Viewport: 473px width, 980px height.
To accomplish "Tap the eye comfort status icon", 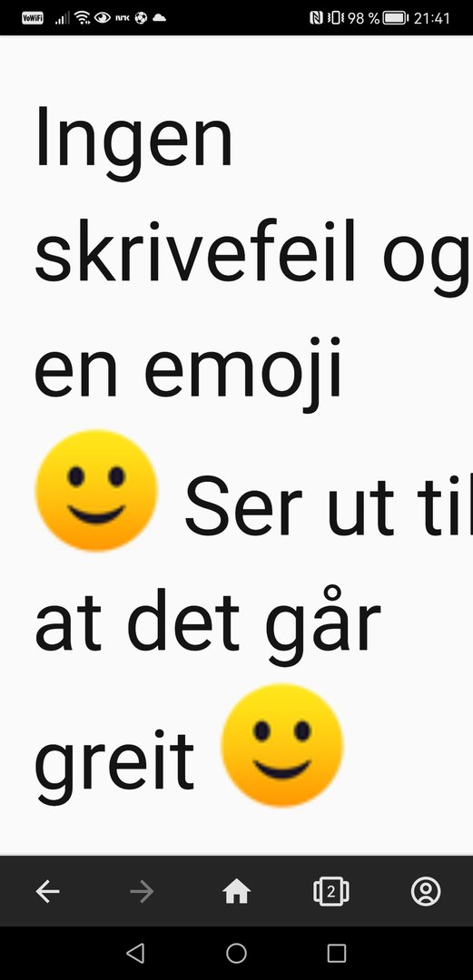I will coord(102,18).
